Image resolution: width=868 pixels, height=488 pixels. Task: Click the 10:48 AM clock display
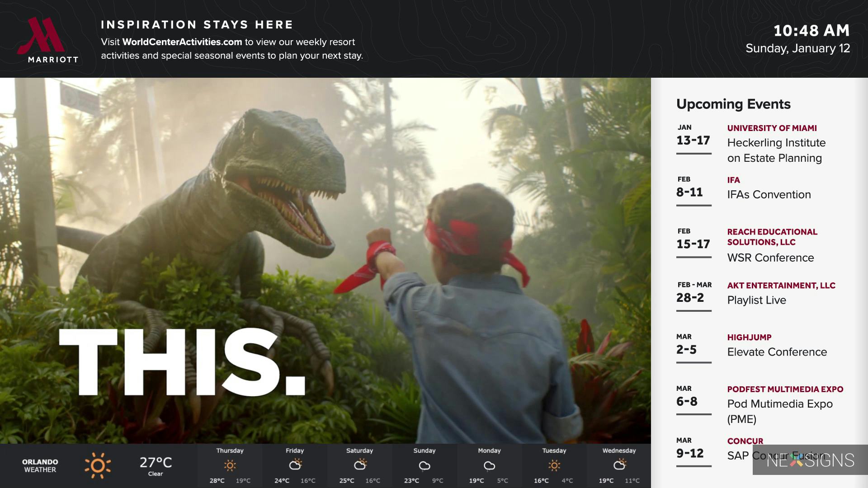point(811,31)
